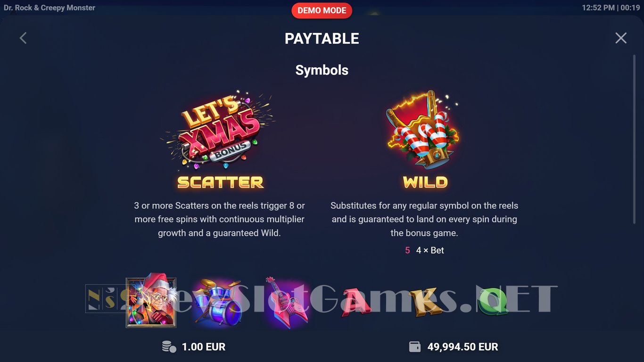Click the 1.00 EUR bet amount
Viewport: 644px width, 362px height.
(x=204, y=347)
